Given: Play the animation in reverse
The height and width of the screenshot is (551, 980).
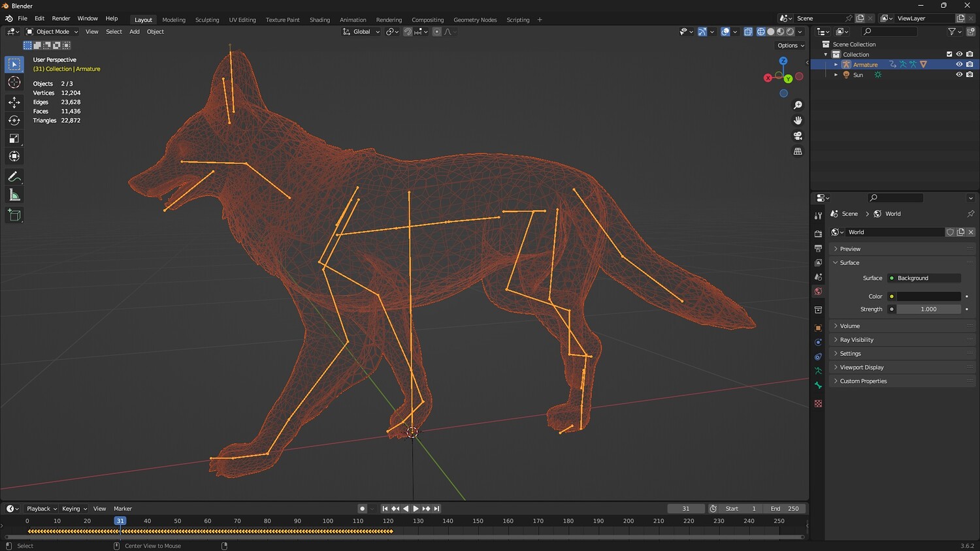Looking at the screenshot, I should (x=406, y=509).
